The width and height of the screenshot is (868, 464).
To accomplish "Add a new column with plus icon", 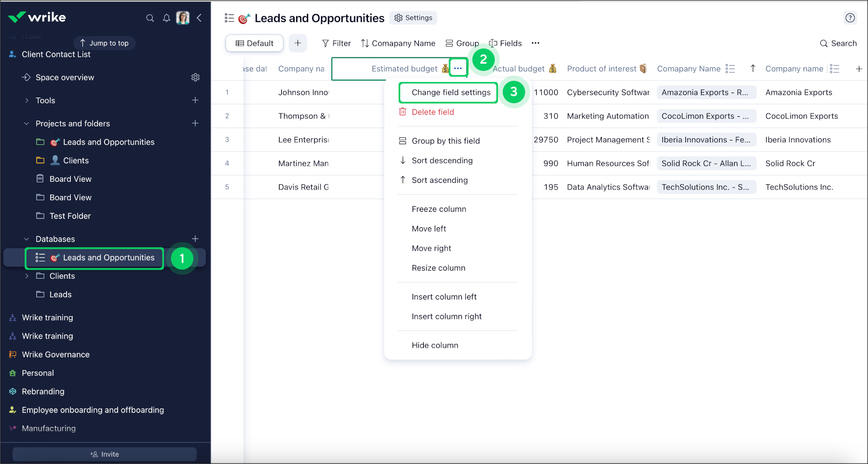I will pos(859,69).
